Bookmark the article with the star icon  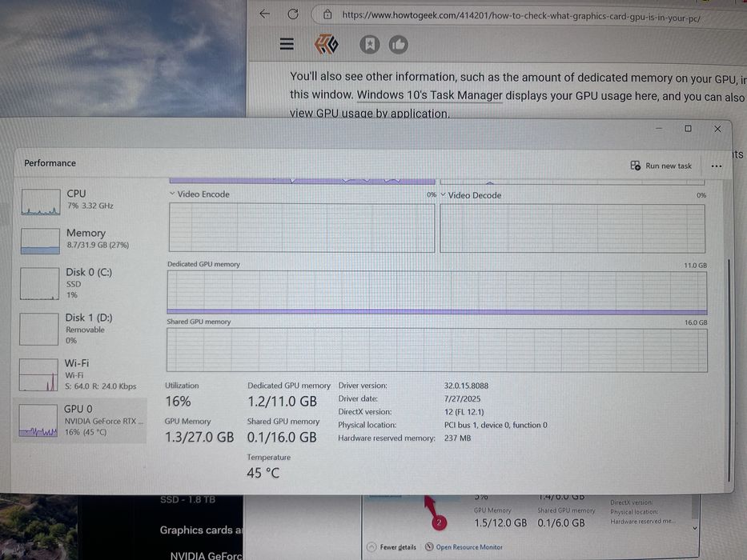369,45
